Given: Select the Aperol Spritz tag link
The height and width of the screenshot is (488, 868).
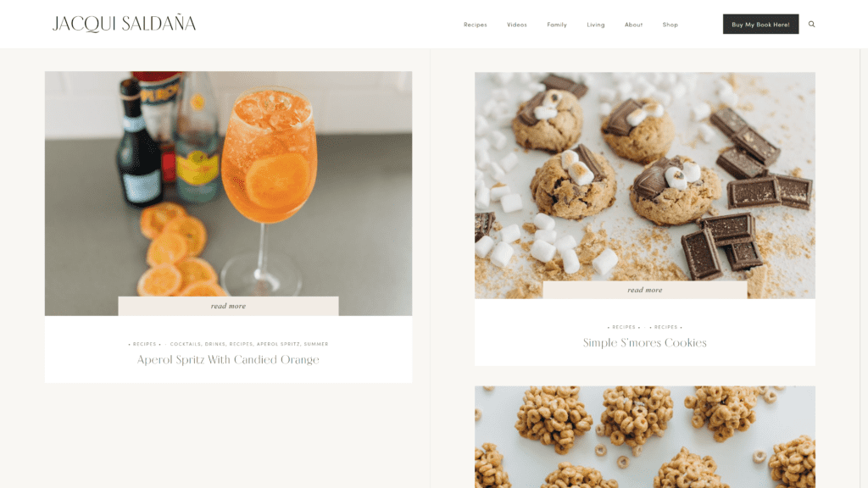Looking at the screenshot, I should pos(278,344).
